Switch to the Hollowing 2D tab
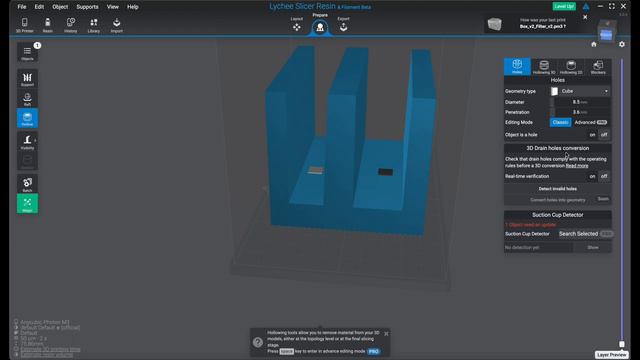This screenshot has width=640, height=360. pyautogui.click(x=571, y=67)
